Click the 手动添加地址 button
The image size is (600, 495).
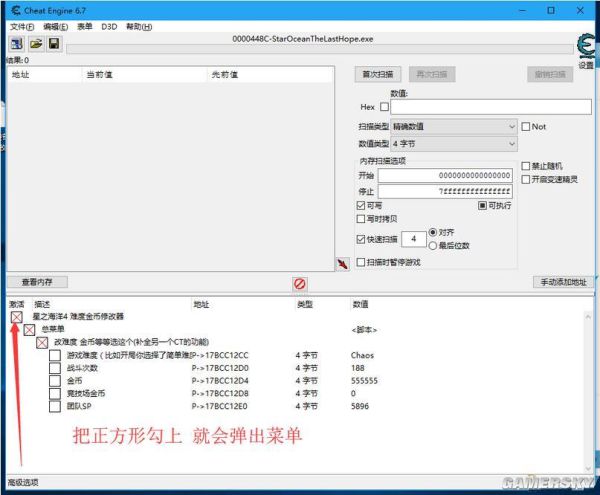(x=563, y=282)
